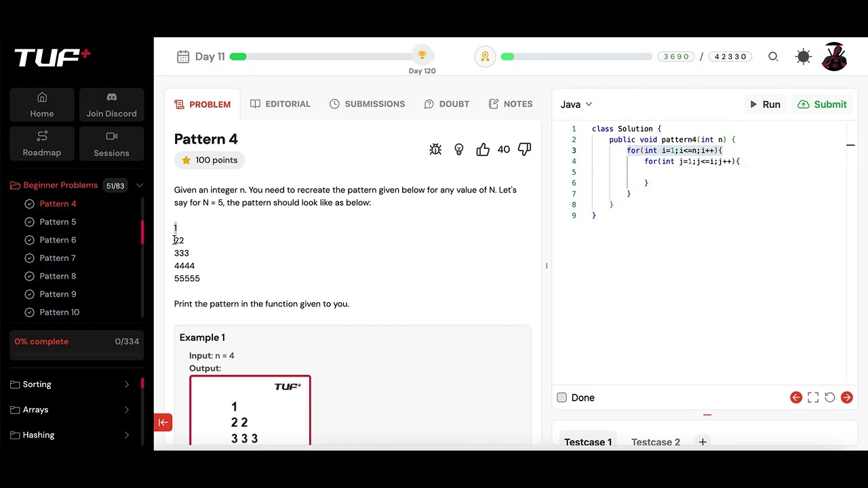
Task: Open the Roadmap page
Action: click(x=42, y=144)
